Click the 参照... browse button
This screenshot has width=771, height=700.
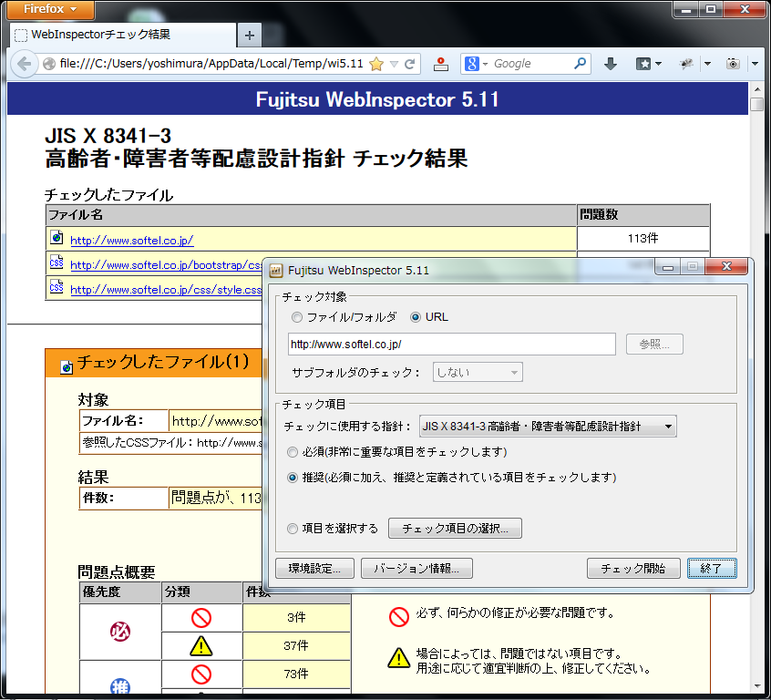coord(654,344)
